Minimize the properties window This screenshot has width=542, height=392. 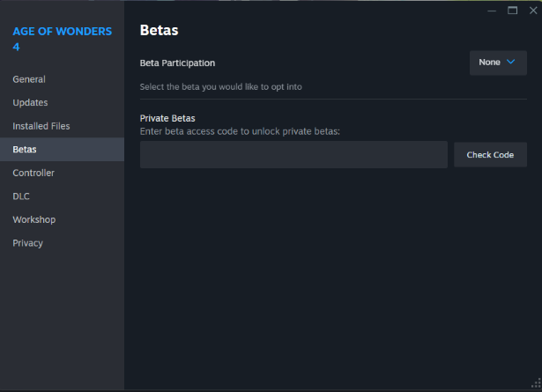pos(492,11)
